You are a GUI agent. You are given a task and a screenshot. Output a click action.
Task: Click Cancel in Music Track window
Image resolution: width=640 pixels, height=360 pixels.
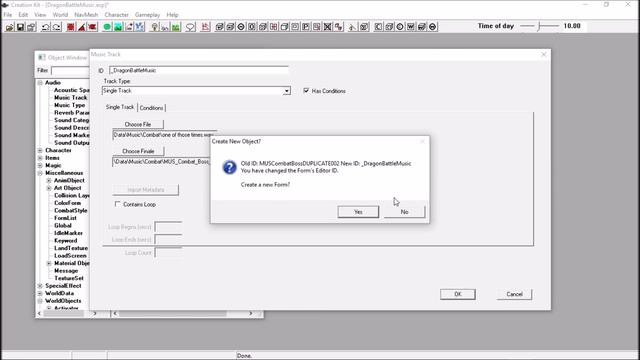514,294
